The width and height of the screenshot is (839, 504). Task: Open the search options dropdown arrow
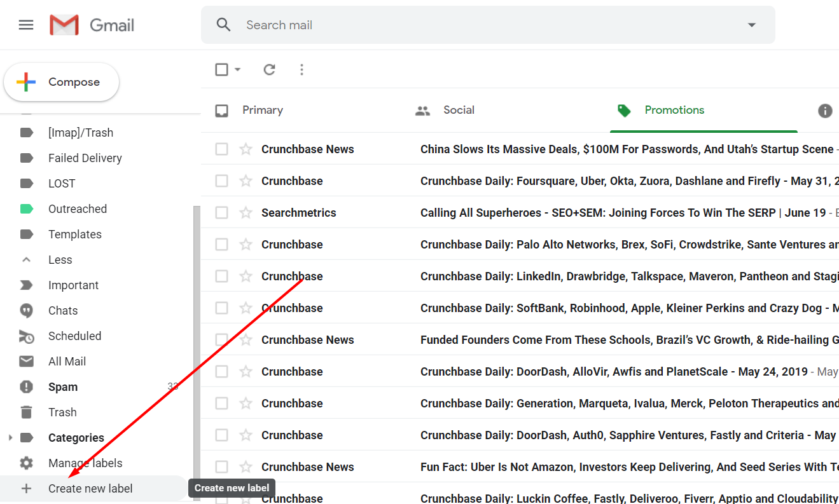[752, 25]
